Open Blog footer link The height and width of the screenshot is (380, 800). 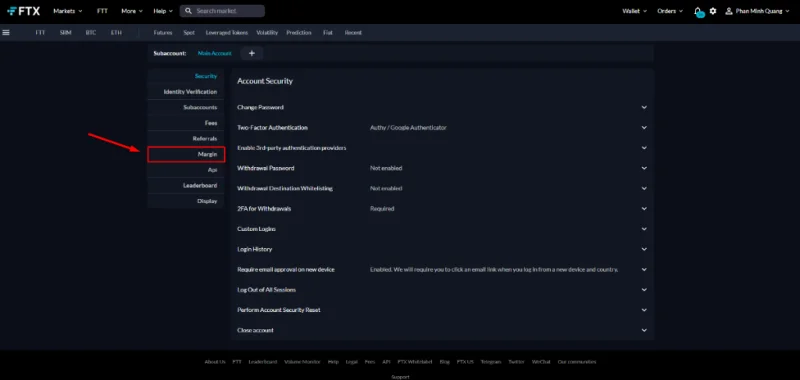tap(444, 362)
